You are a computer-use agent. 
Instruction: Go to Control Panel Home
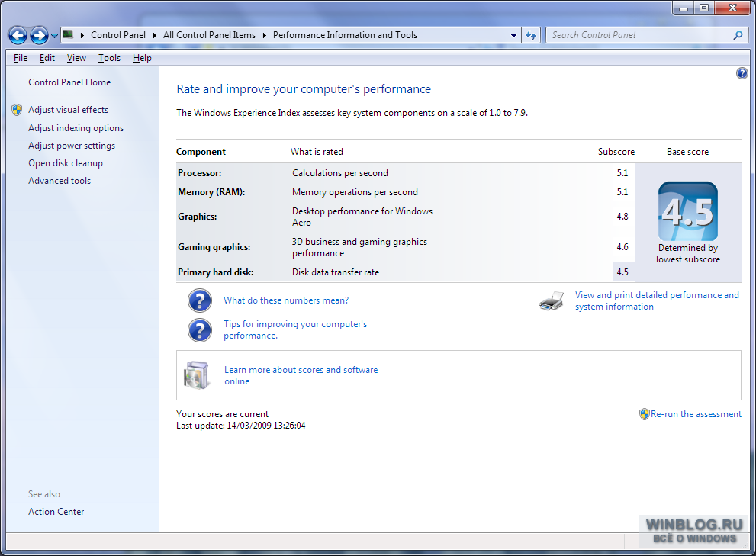tap(69, 82)
